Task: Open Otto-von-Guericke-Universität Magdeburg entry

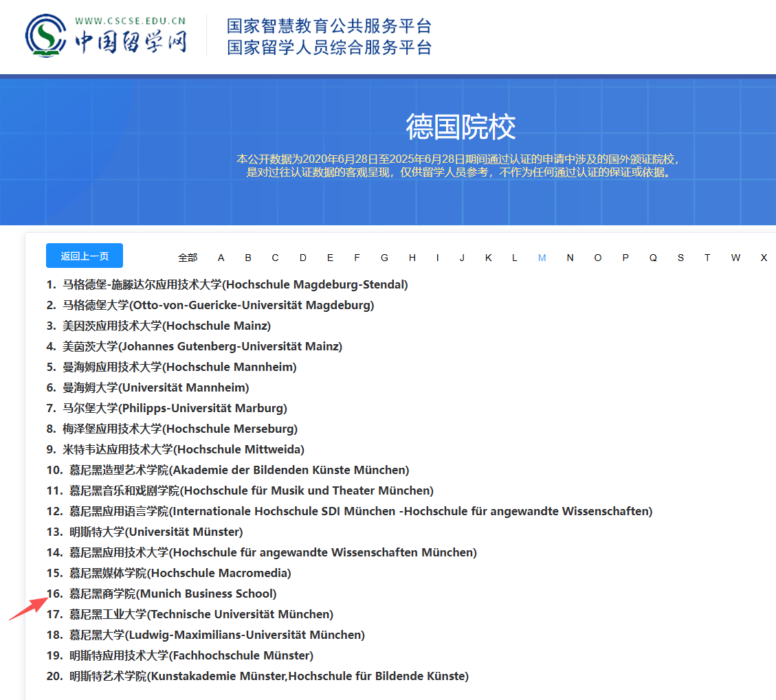Action: (x=218, y=305)
